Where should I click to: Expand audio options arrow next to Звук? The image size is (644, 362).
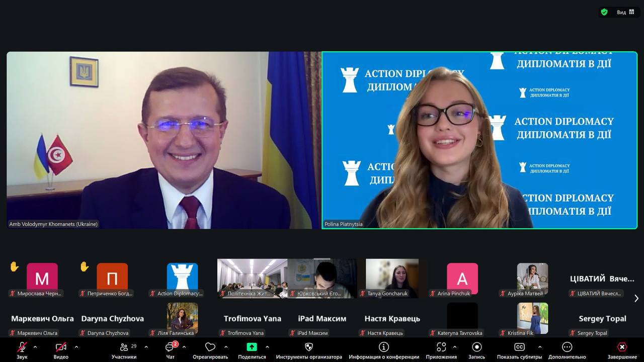coord(35,347)
